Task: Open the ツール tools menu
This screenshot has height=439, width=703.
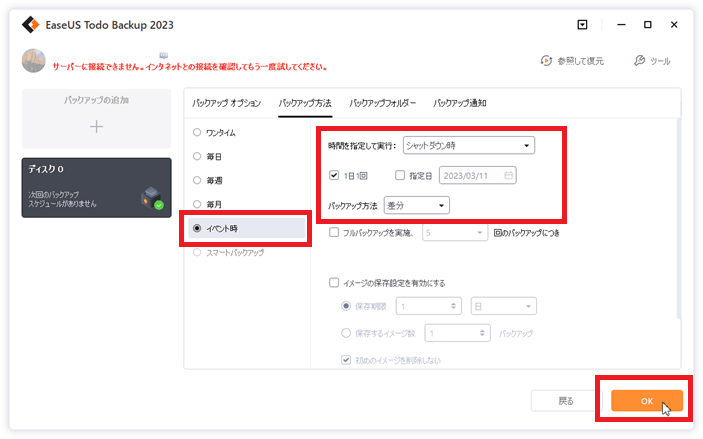Action: [652, 61]
